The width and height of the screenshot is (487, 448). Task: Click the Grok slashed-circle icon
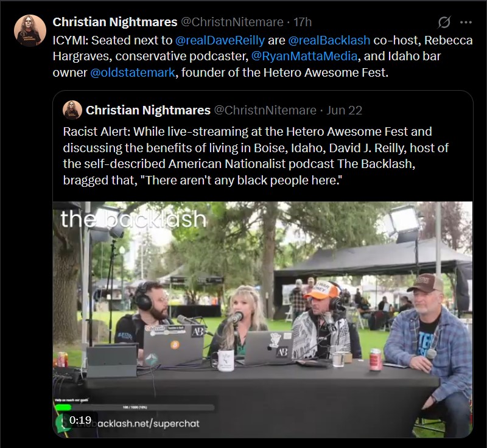click(x=444, y=23)
